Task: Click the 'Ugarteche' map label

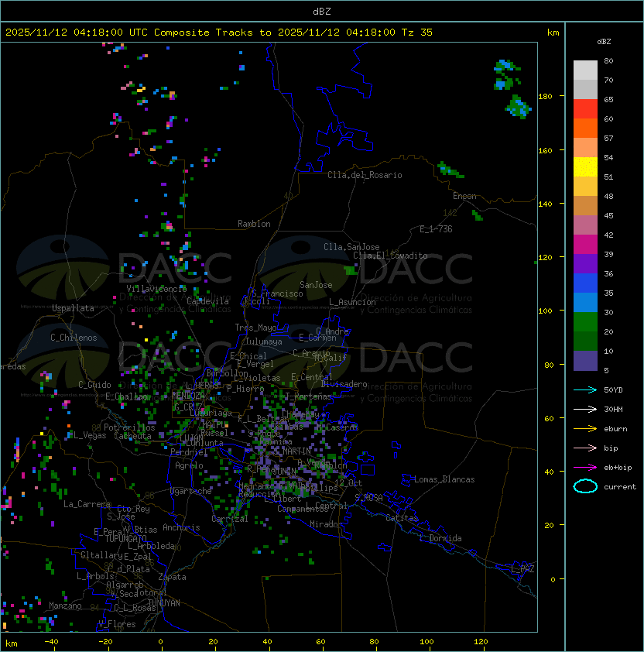Action: tap(191, 492)
